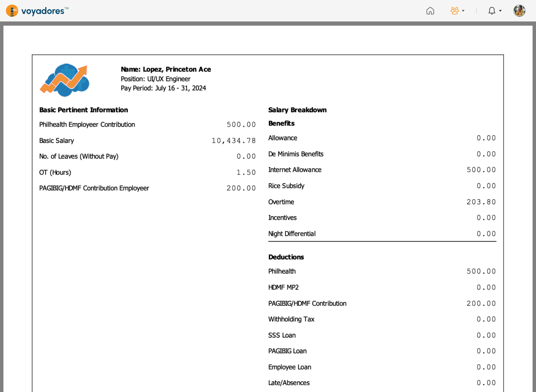Click Philhealth Employeer Contribution label

87,125
